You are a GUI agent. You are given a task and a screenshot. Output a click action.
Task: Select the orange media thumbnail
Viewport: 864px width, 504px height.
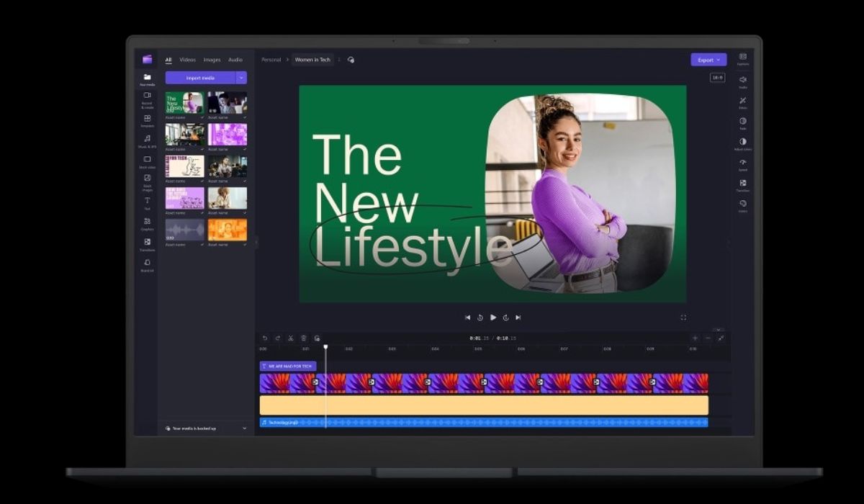pyautogui.click(x=228, y=230)
